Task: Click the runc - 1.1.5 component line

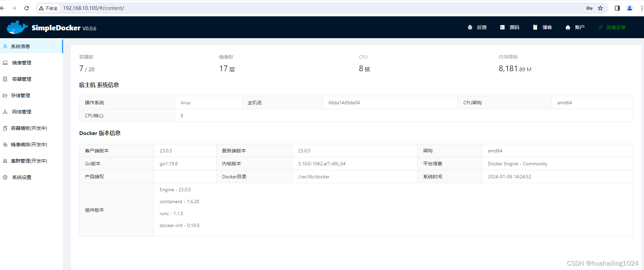Action: (171, 213)
